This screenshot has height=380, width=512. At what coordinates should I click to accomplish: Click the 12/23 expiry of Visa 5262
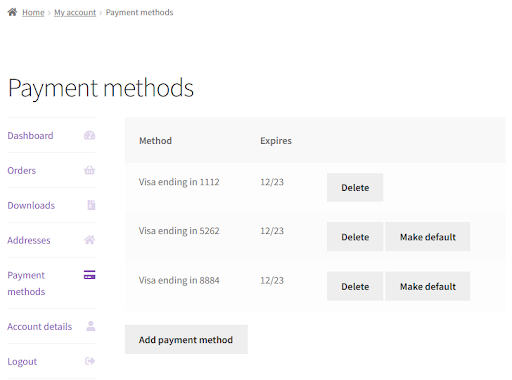click(272, 231)
